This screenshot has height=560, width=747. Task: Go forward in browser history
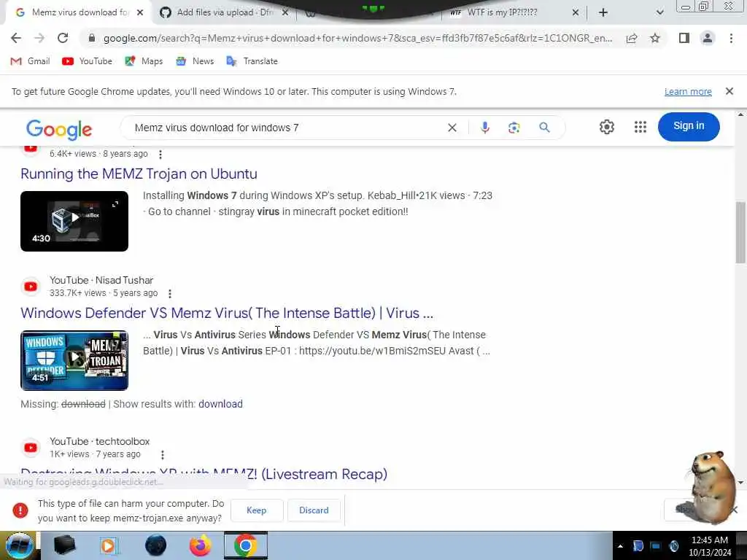[39, 38]
